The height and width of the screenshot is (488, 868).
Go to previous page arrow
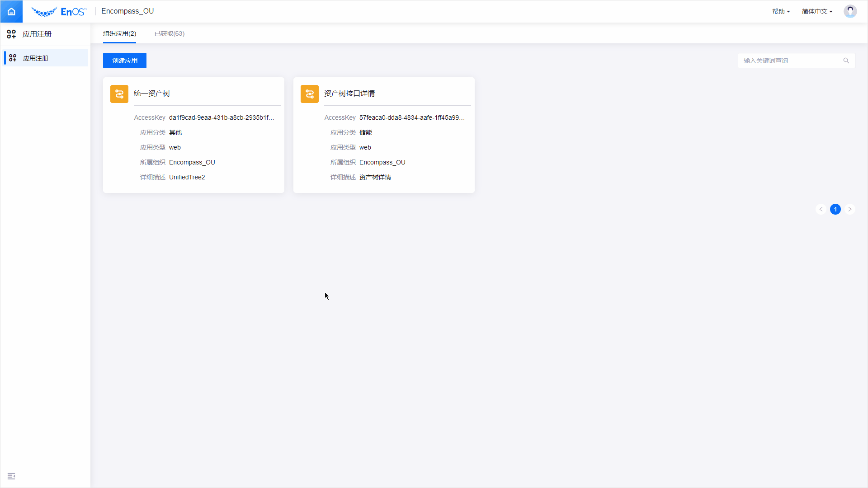point(821,209)
